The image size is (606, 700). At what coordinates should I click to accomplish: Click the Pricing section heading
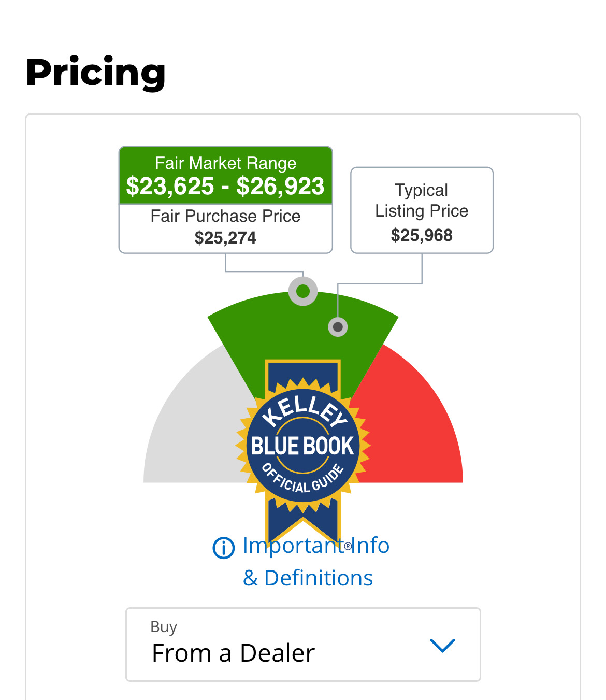point(96,73)
